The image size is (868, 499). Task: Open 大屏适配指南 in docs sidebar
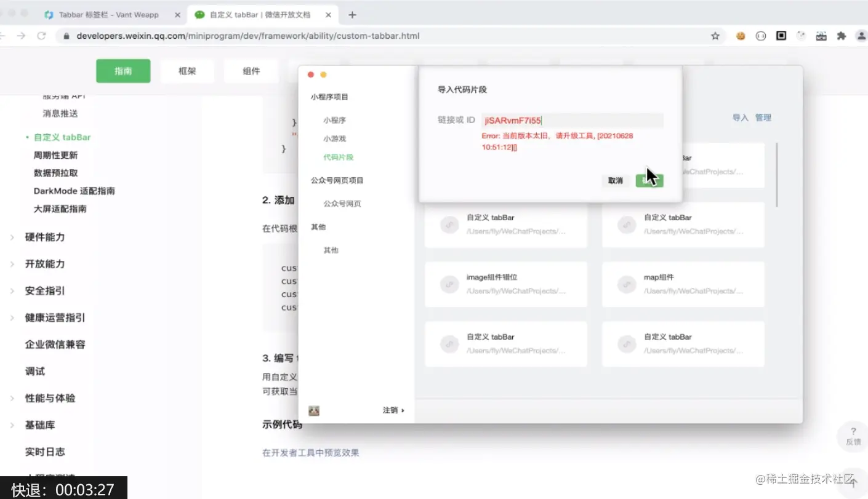click(60, 209)
